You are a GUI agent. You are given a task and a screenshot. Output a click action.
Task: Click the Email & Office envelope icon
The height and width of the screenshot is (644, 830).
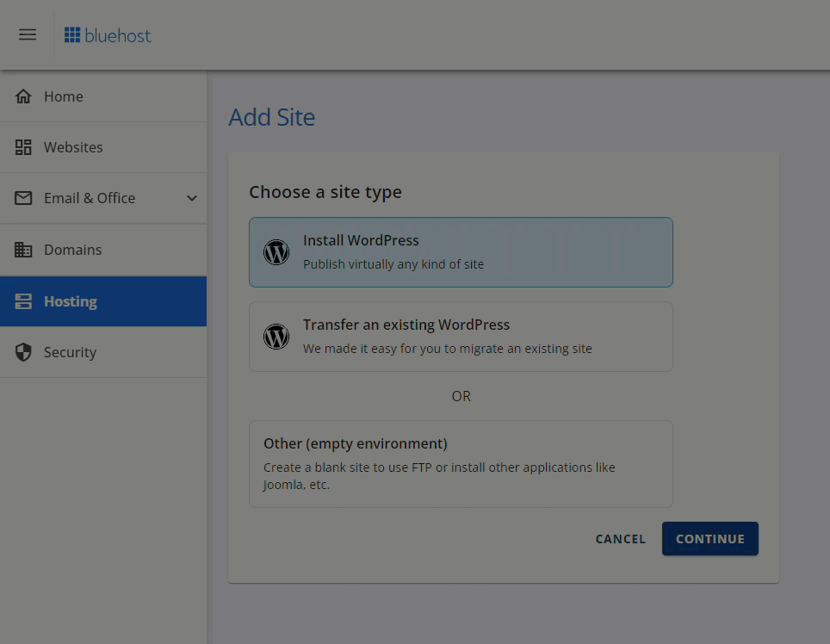click(x=23, y=198)
